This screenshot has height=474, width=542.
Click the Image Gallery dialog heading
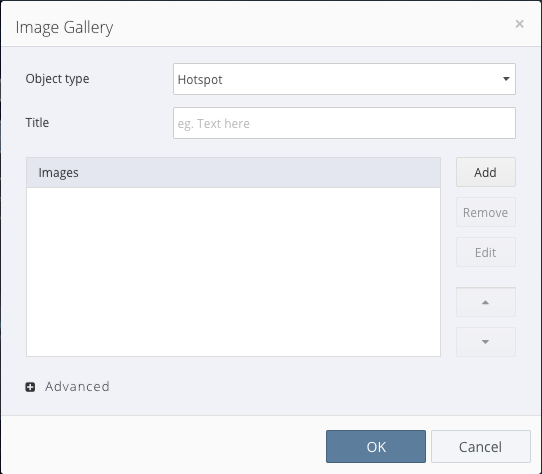[64, 28]
